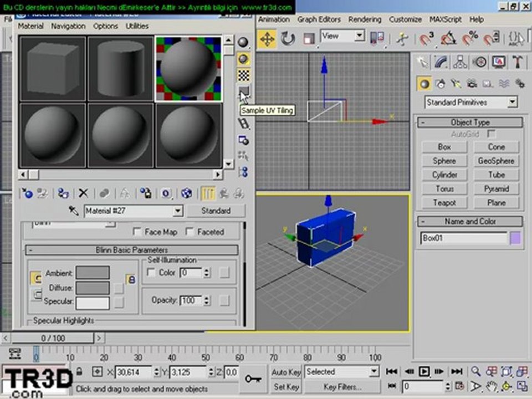Click the Teapot primitive button
Image resolution: width=532 pixels, height=399 pixels.
444,203
